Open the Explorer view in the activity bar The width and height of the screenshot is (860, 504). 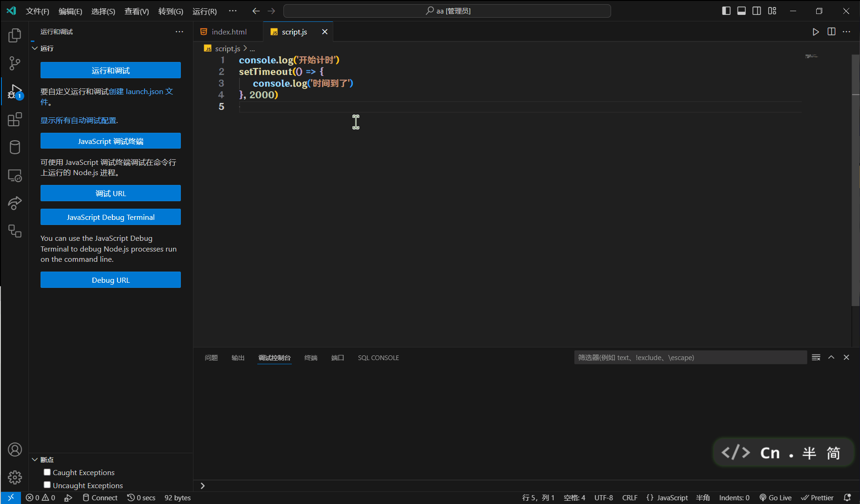pos(14,35)
